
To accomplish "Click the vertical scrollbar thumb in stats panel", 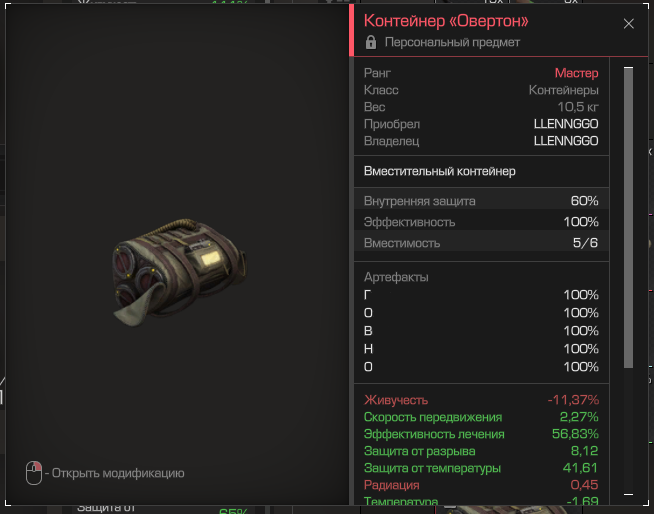I will [x=628, y=217].
